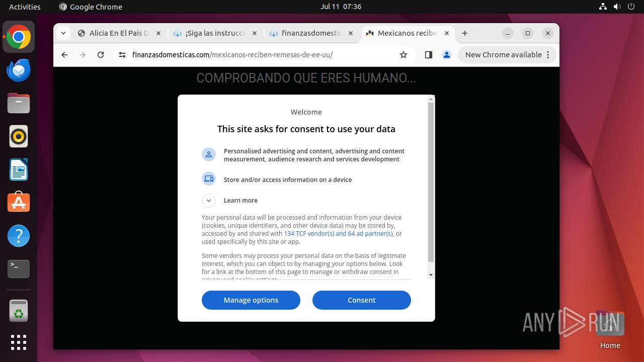The width and height of the screenshot is (644, 362).
Task: Click the address bar URL
Action: [x=232, y=55]
